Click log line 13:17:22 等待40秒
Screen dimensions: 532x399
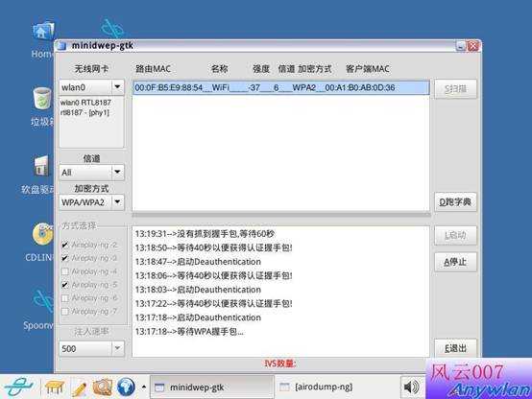(x=213, y=303)
